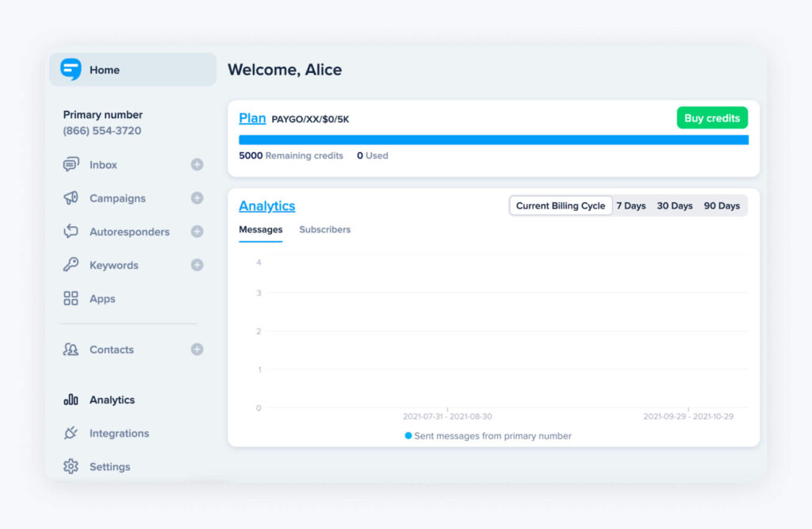
Task: Select the 7 Days analytics filter
Action: (x=631, y=205)
